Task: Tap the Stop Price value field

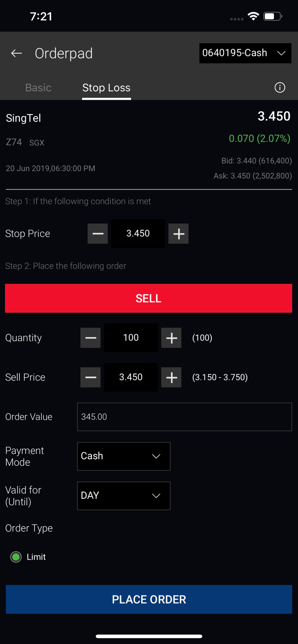Action: point(138,234)
